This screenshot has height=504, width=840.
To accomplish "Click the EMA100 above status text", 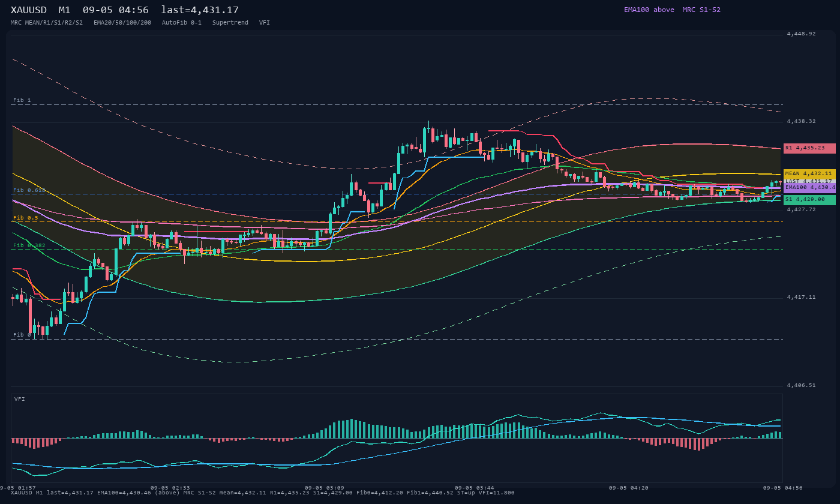I will click(649, 10).
